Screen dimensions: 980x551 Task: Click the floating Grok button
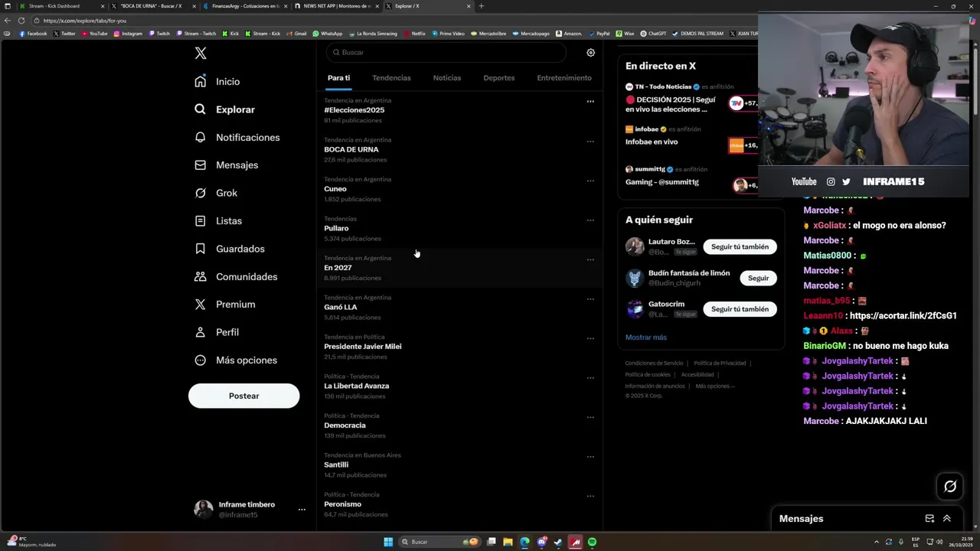[950, 486]
